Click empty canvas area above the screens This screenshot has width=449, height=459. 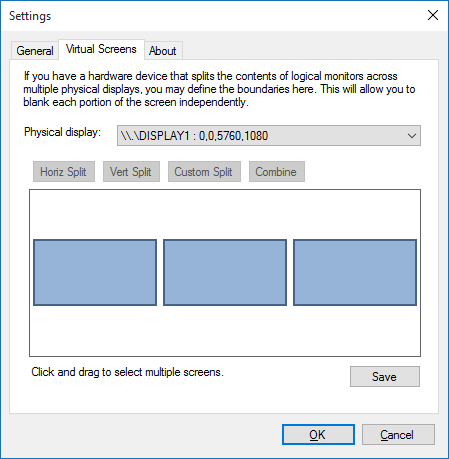pos(225,214)
